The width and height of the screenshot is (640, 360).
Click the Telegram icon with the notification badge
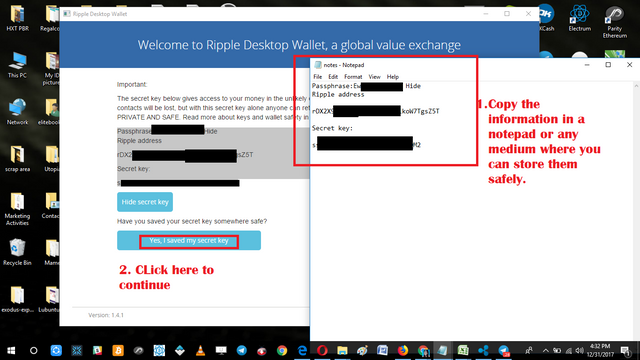click(504, 351)
